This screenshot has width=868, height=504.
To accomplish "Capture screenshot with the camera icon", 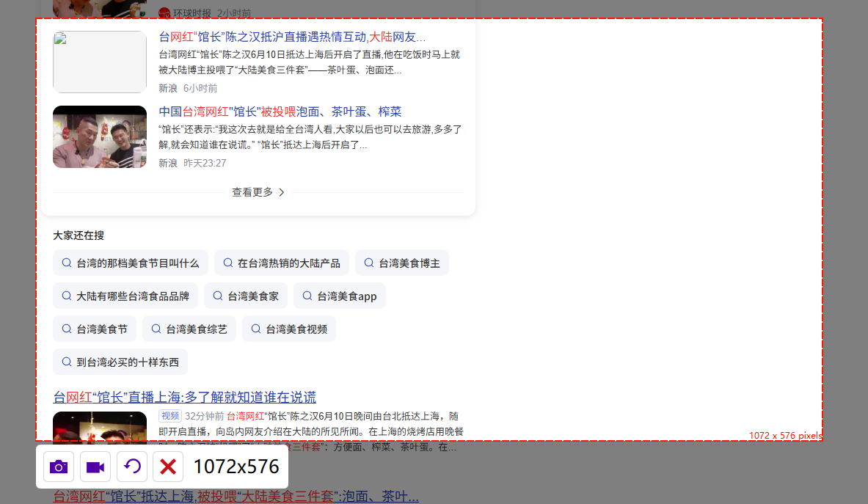I will pyautogui.click(x=59, y=467).
